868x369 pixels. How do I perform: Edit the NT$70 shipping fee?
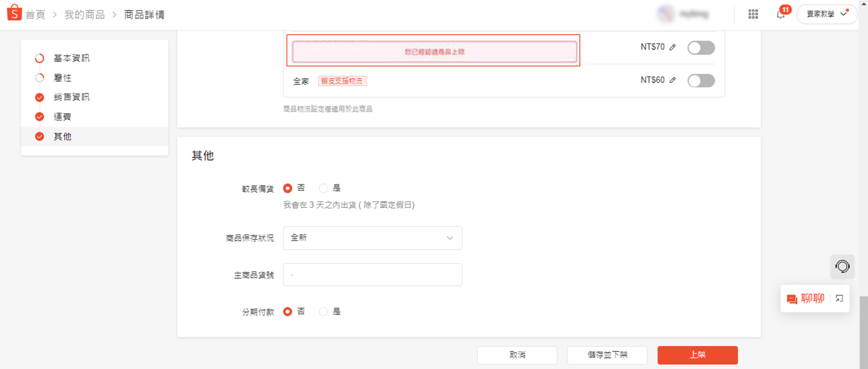[672, 47]
